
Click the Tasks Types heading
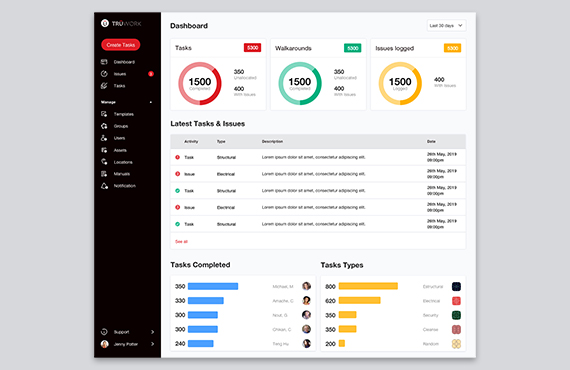pos(342,265)
